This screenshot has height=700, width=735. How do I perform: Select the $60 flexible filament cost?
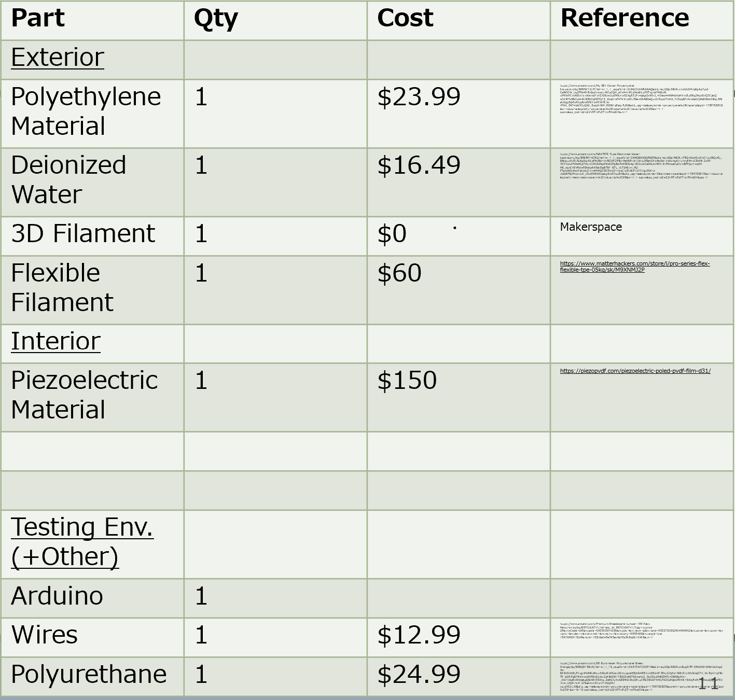coord(399,273)
